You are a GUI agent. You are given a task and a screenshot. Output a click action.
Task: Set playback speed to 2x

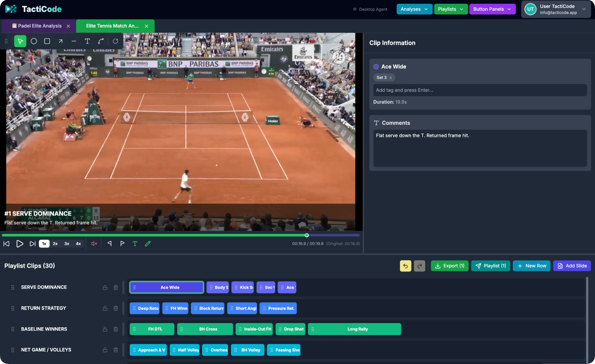[x=55, y=244]
